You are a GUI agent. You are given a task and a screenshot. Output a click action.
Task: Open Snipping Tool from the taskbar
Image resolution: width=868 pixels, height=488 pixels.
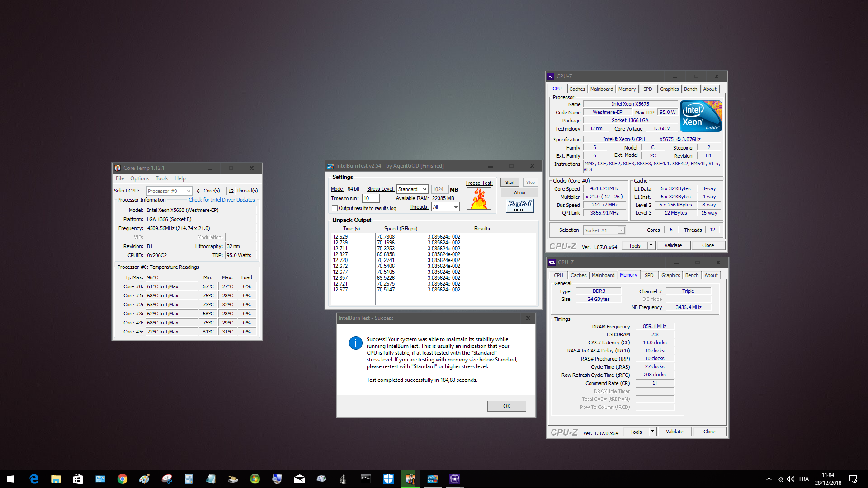coord(166,479)
